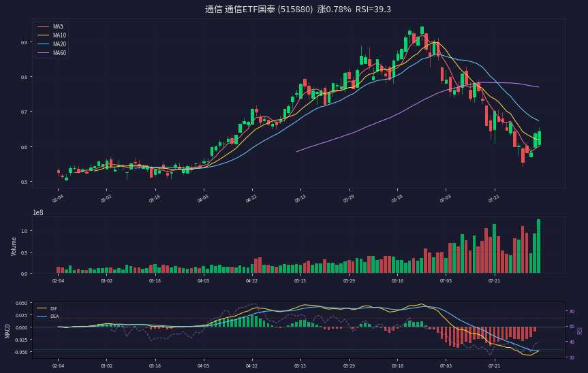Click the 05-29 date under the volume panel
The height and width of the screenshot is (373, 588).
click(349, 280)
